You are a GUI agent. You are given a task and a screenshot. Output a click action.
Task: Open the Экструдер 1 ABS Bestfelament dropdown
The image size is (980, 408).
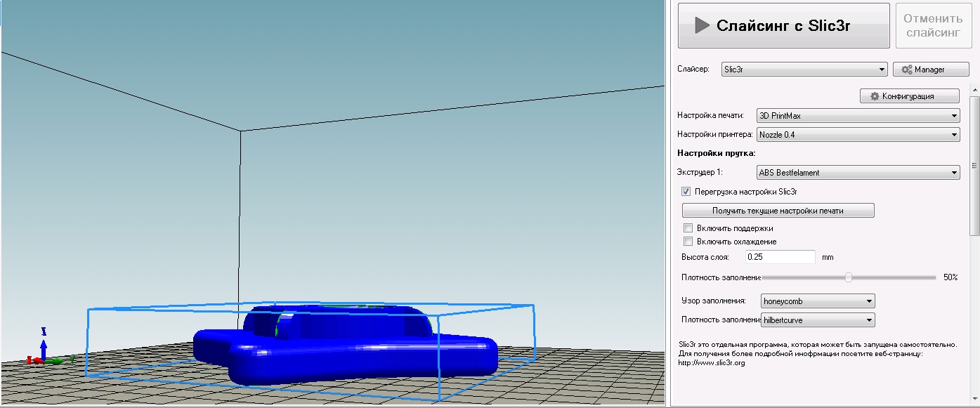858,172
